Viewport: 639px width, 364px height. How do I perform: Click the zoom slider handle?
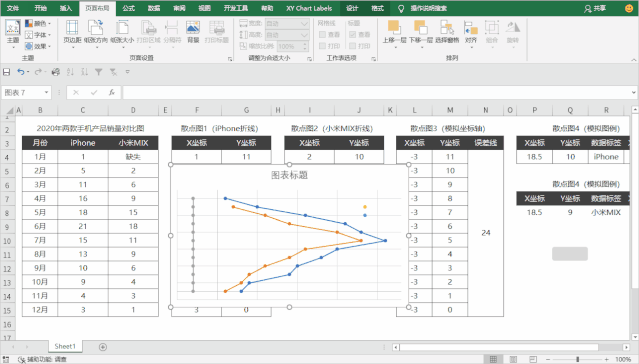coord(577,359)
